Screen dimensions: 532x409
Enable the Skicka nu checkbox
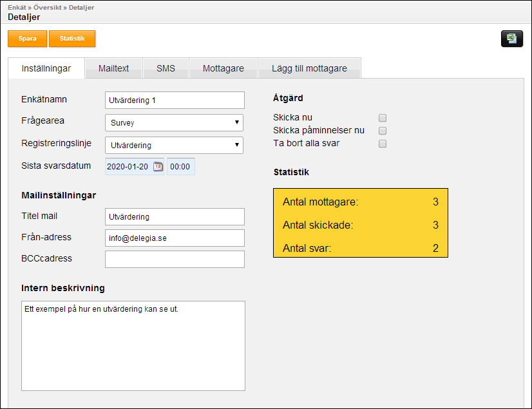(383, 118)
